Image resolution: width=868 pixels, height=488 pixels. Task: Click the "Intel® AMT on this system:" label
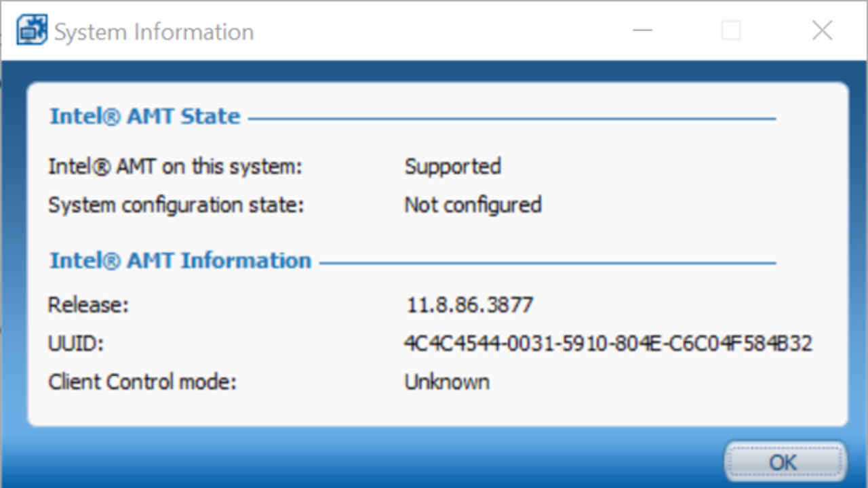(175, 167)
